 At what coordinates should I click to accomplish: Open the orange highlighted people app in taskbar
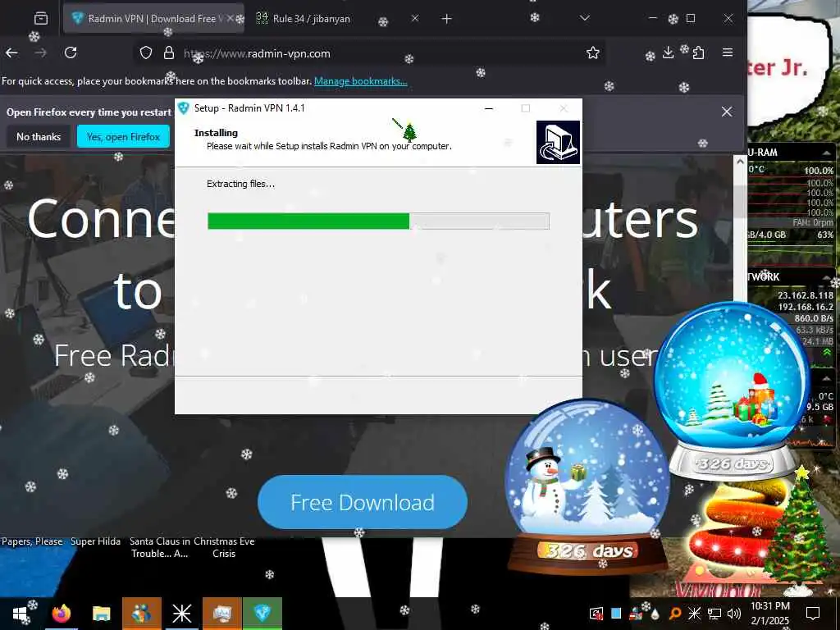(141, 614)
